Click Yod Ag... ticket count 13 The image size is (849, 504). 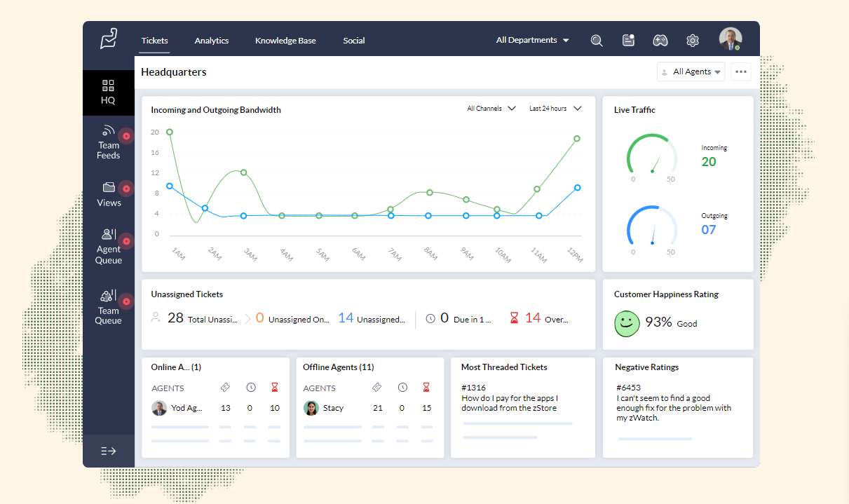tap(226, 408)
